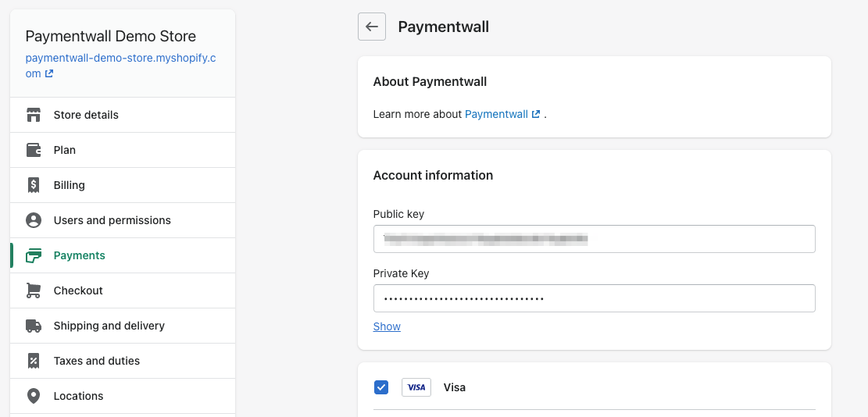Click the Plan wallet icon
This screenshot has width=868, height=417.
click(34, 150)
